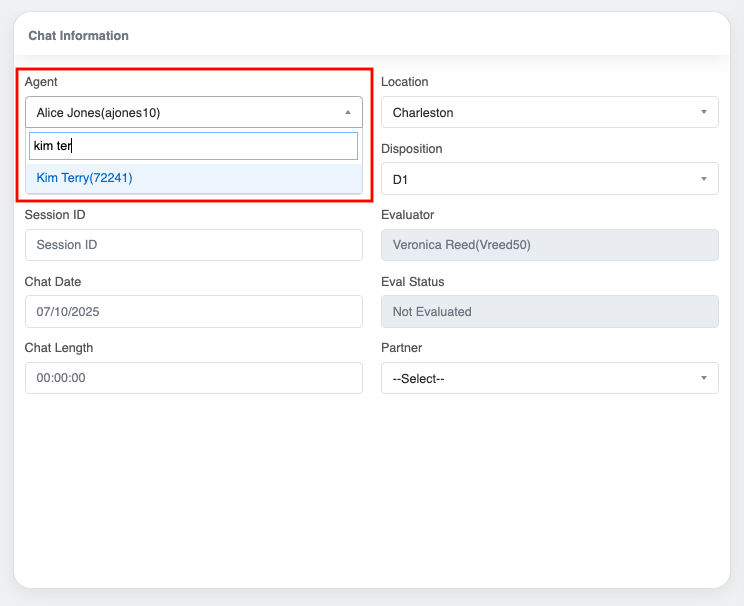Click the Agent field label
Viewport: 744px width, 606px height.
point(41,82)
